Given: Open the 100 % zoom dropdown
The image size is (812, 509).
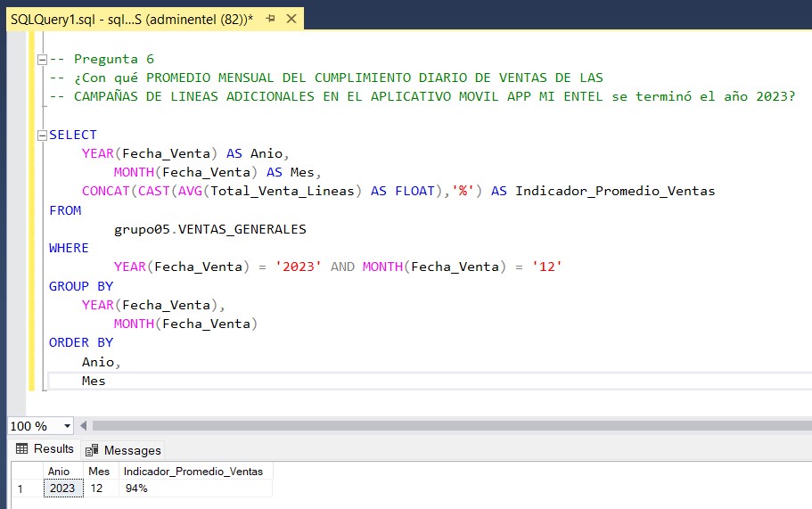Looking at the screenshot, I should tap(66, 426).
